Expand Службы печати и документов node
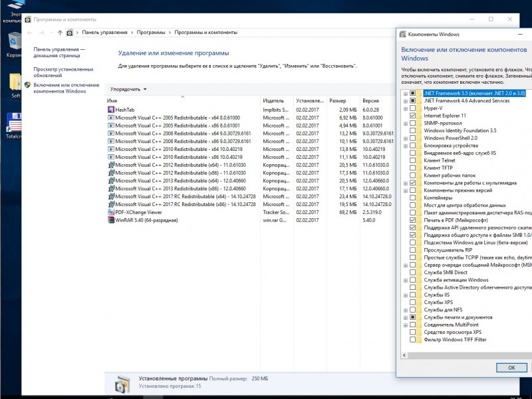This screenshot has width=532, height=399. point(406,318)
